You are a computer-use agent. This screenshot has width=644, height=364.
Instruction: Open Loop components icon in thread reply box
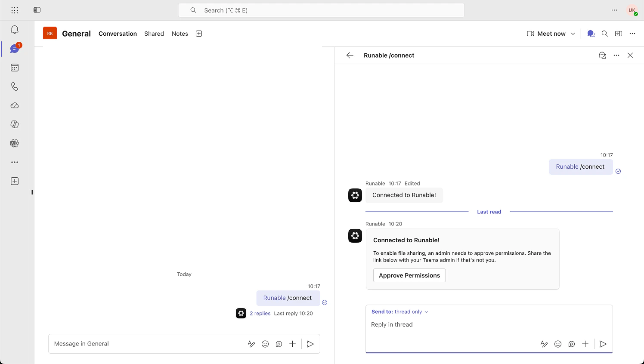tap(572, 344)
